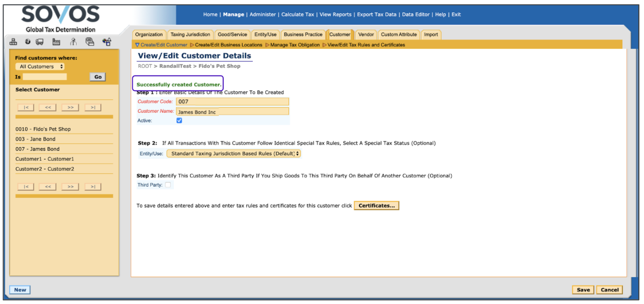The image size is (644, 304).
Task: Click the delivery truck icon
Action: (40, 42)
